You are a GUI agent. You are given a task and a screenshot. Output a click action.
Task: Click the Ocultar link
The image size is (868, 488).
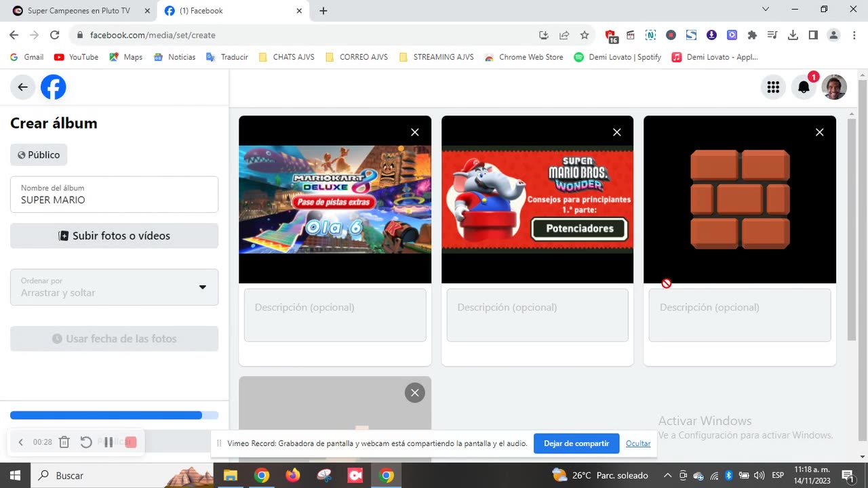tap(638, 443)
